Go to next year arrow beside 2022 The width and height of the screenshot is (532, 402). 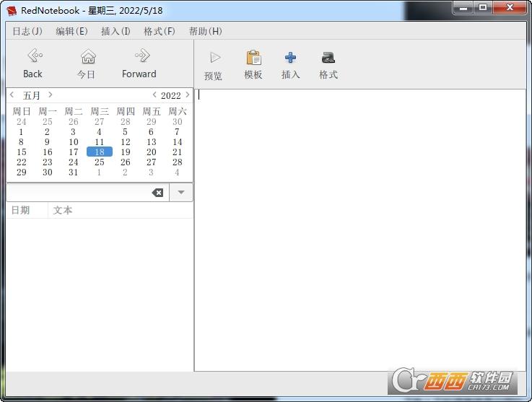[187, 95]
